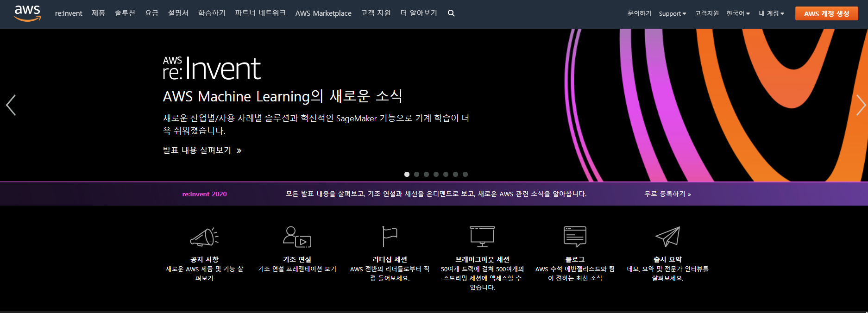Image resolution: width=868 pixels, height=313 pixels.
Task: Click 무료 등록하기 link
Action: pyautogui.click(x=667, y=194)
